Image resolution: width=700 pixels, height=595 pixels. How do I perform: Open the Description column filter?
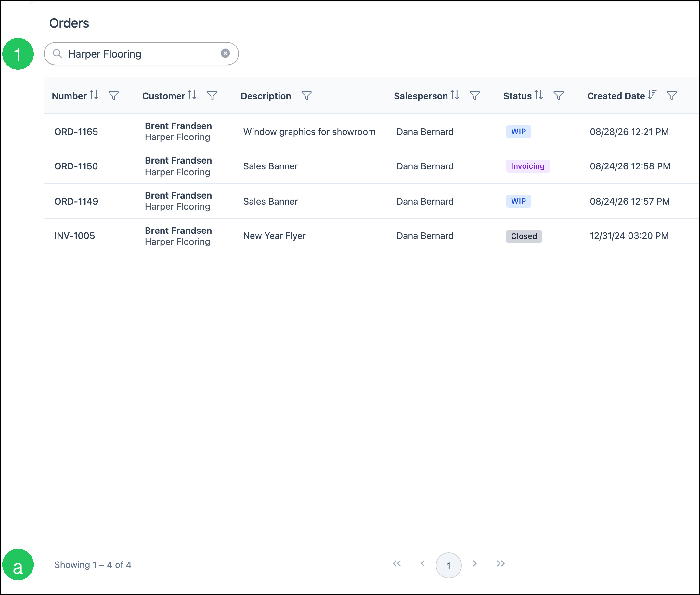click(306, 96)
